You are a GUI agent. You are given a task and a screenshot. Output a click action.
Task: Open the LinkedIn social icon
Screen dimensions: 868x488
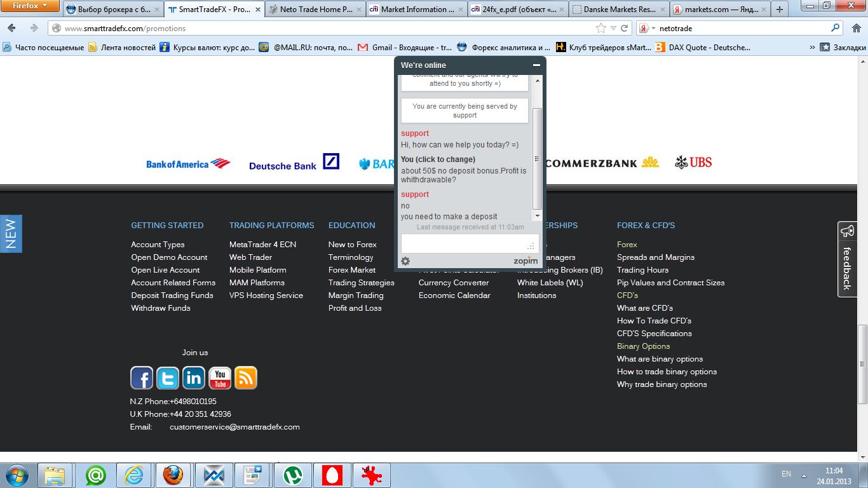(x=194, y=378)
